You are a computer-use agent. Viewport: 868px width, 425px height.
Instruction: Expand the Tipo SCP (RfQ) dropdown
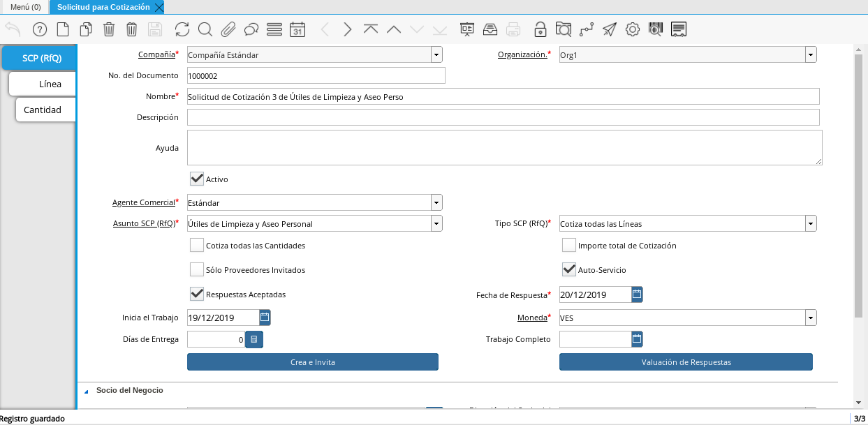810,224
